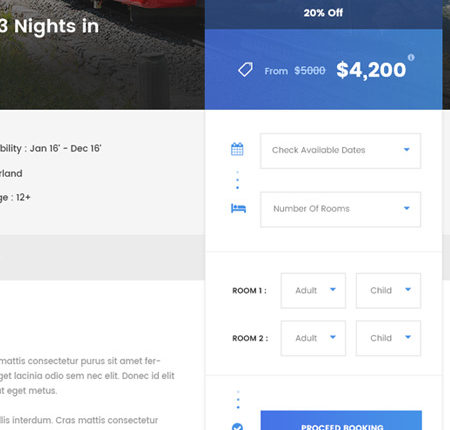The image size is (450, 430).
Task: Click the struck-through $5000 price
Action: pos(310,71)
